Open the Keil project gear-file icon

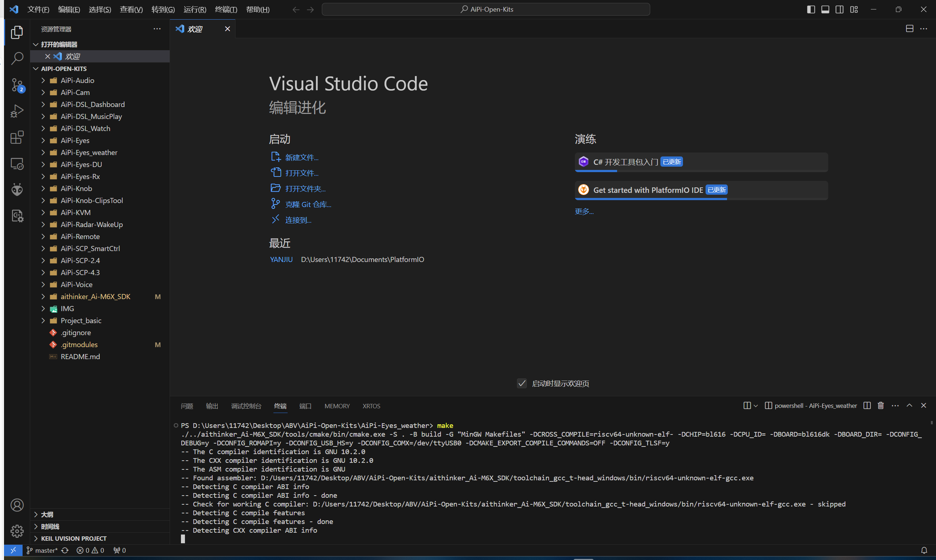(17, 216)
